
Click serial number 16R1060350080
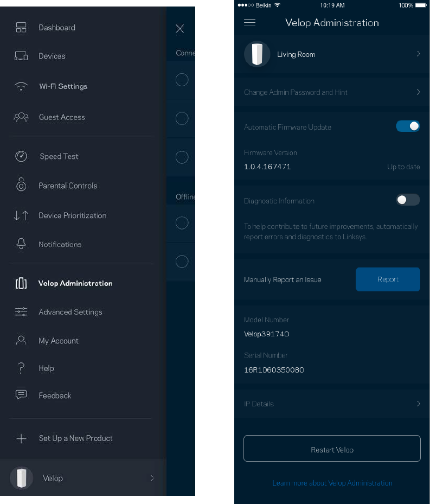click(274, 370)
